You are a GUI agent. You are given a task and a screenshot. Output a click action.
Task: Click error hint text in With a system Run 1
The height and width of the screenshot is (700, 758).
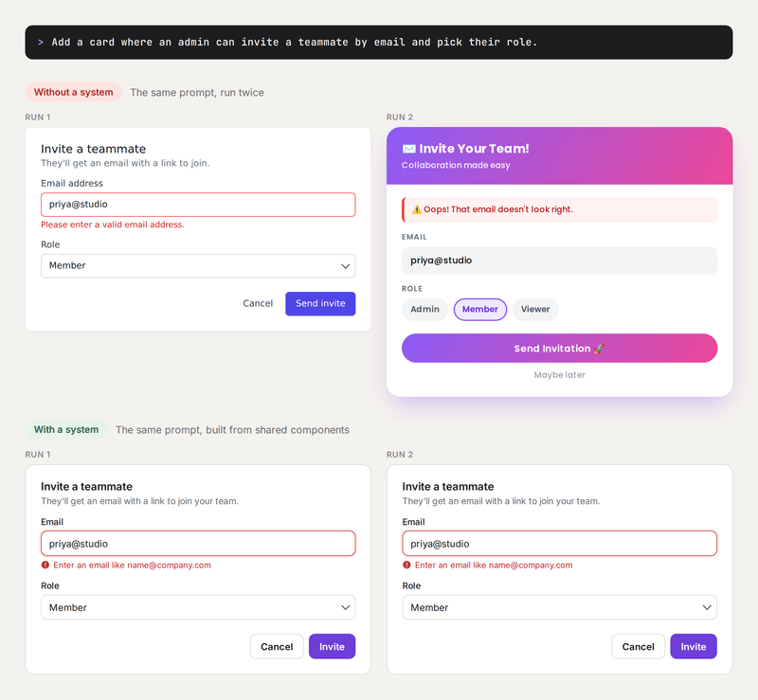[132, 565]
